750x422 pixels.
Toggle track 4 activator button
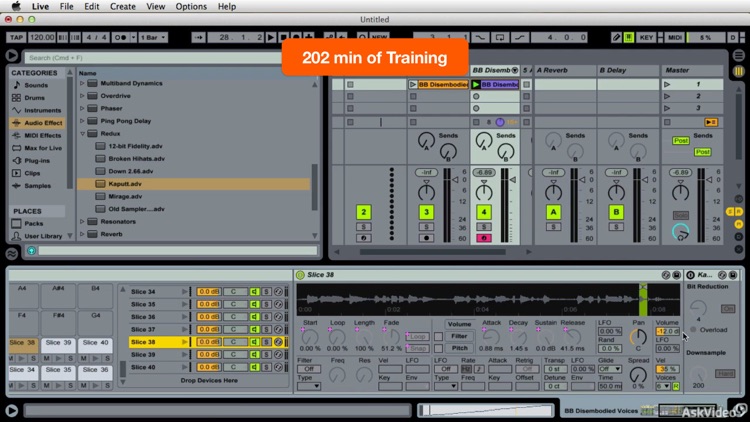click(484, 212)
